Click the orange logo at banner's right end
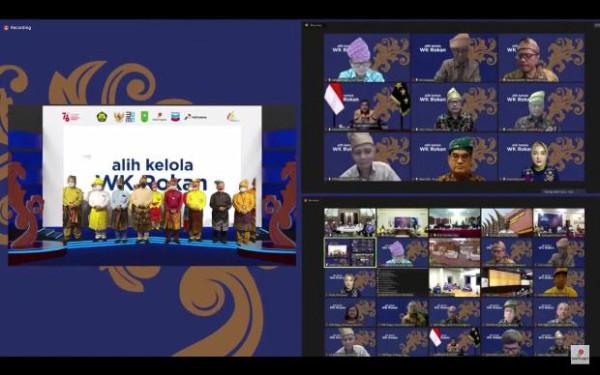The height and width of the screenshot is (375, 600). coord(233,117)
